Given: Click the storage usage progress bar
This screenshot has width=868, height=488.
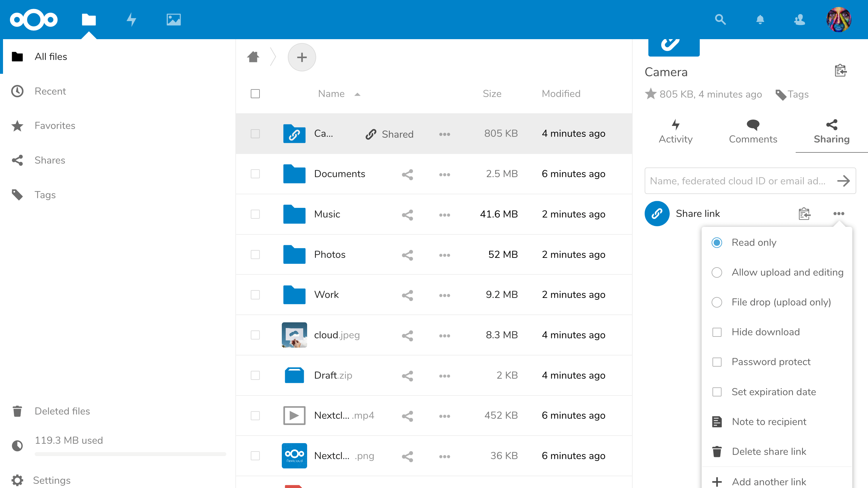Looking at the screenshot, I should 130,454.
